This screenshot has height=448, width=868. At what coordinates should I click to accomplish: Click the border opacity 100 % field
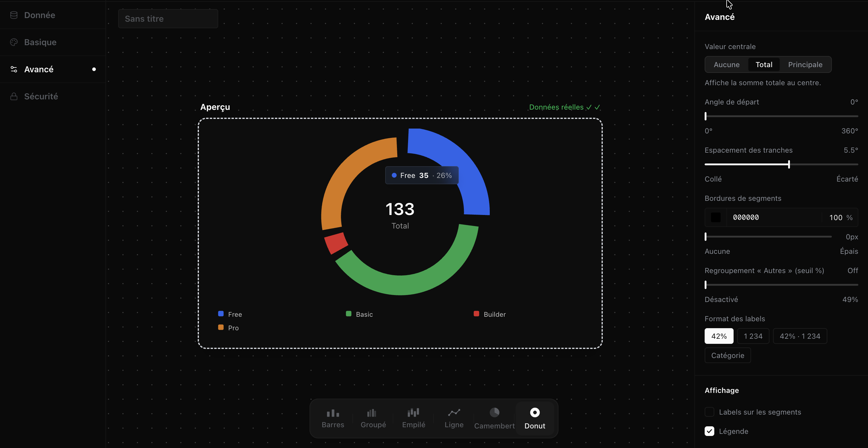pyautogui.click(x=840, y=217)
